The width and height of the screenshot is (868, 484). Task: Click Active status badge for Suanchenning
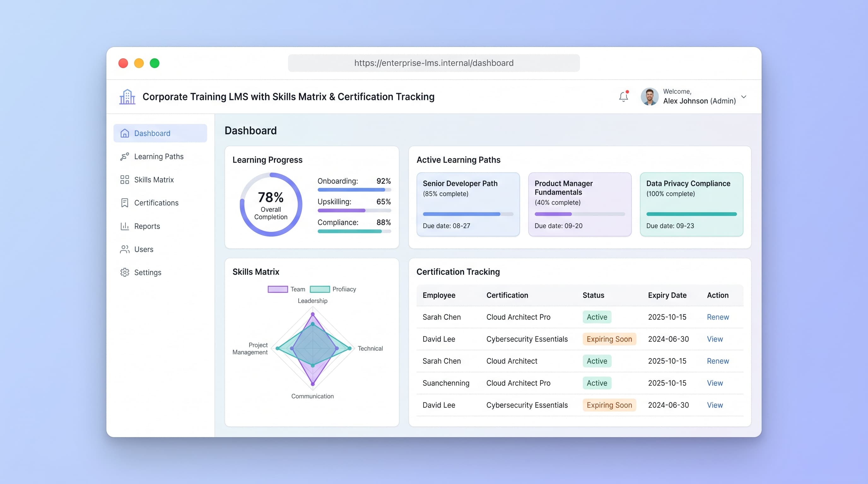tap(597, 383)
